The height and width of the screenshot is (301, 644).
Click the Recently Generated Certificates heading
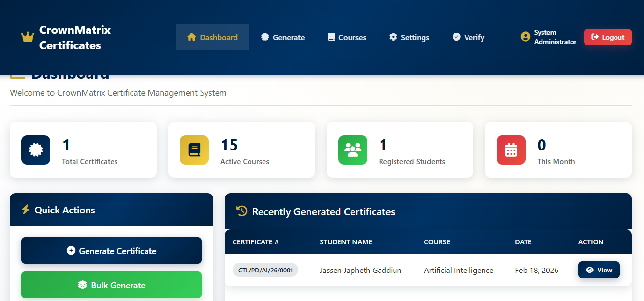(323, 212)
